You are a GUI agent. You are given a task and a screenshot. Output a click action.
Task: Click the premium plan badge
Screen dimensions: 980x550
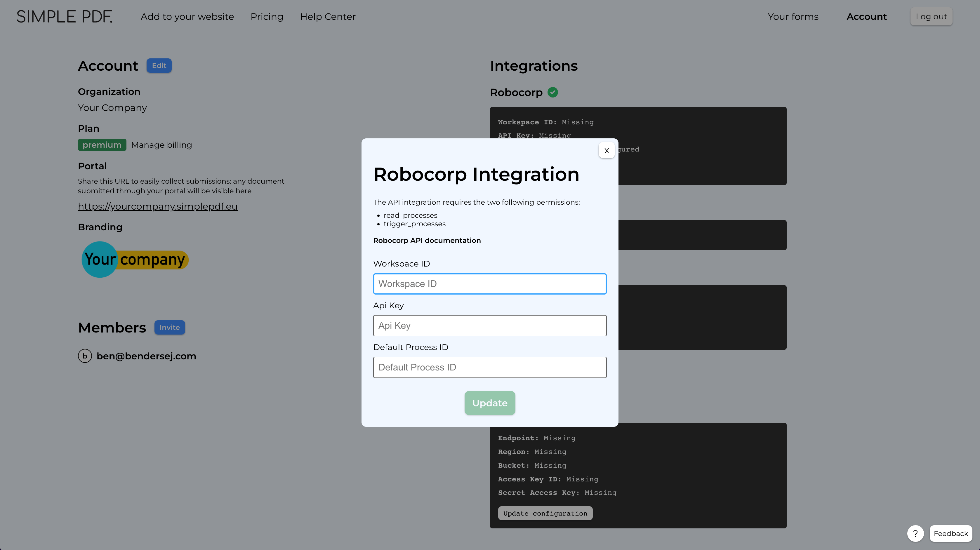click(102, 145)
